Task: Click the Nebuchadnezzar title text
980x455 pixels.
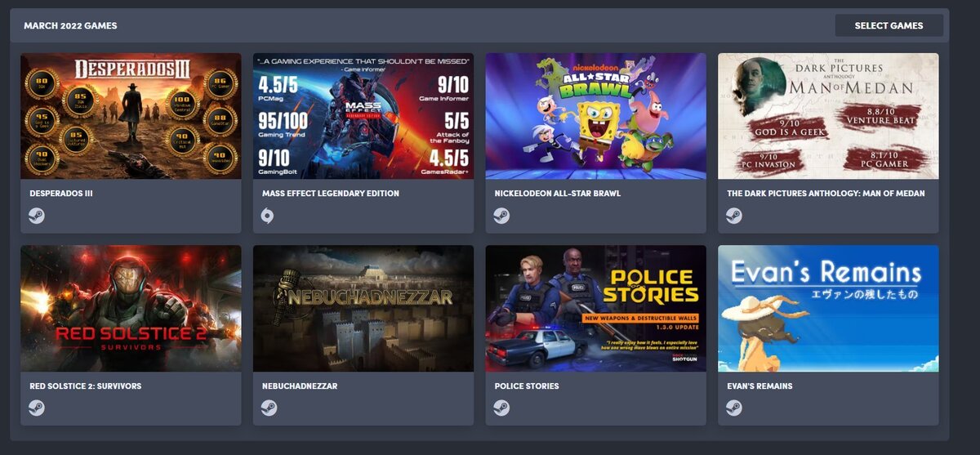Action: click(300, 386)
